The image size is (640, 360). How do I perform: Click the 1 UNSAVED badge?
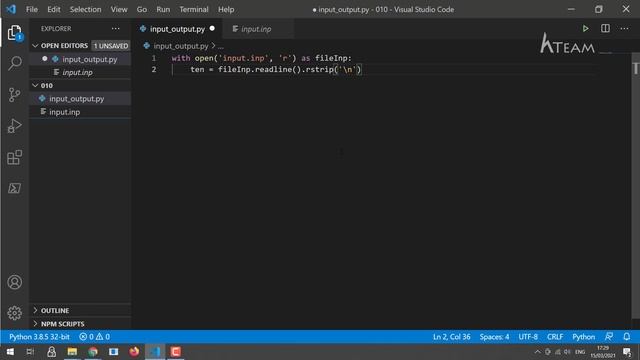coord(111,46)
